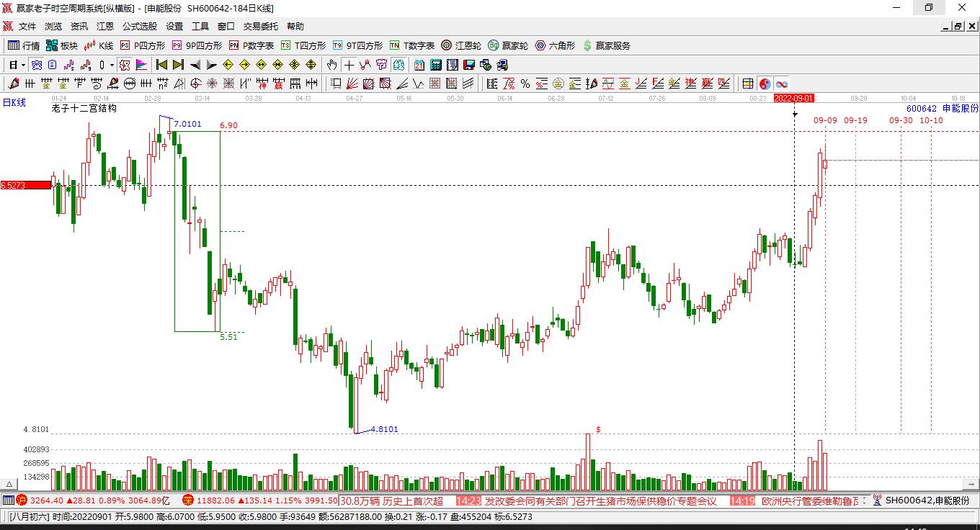Jump to last bar with the skip-to-end icon

pyautogui.click(x=178, y=65)
